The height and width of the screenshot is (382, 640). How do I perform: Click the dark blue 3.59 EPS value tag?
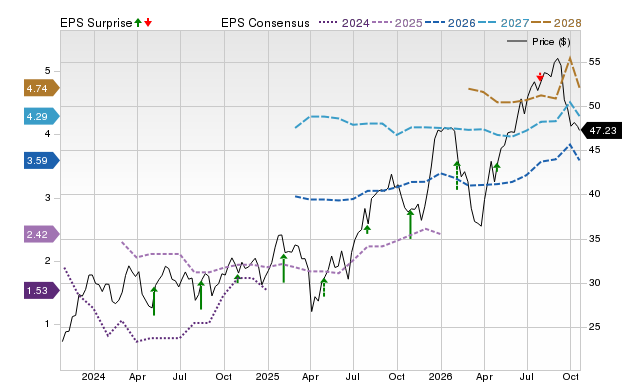tap(42, 160)
